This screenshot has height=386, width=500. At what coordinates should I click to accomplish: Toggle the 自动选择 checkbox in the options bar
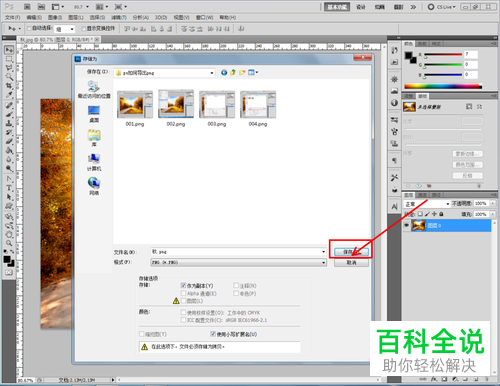coord(29,28)
